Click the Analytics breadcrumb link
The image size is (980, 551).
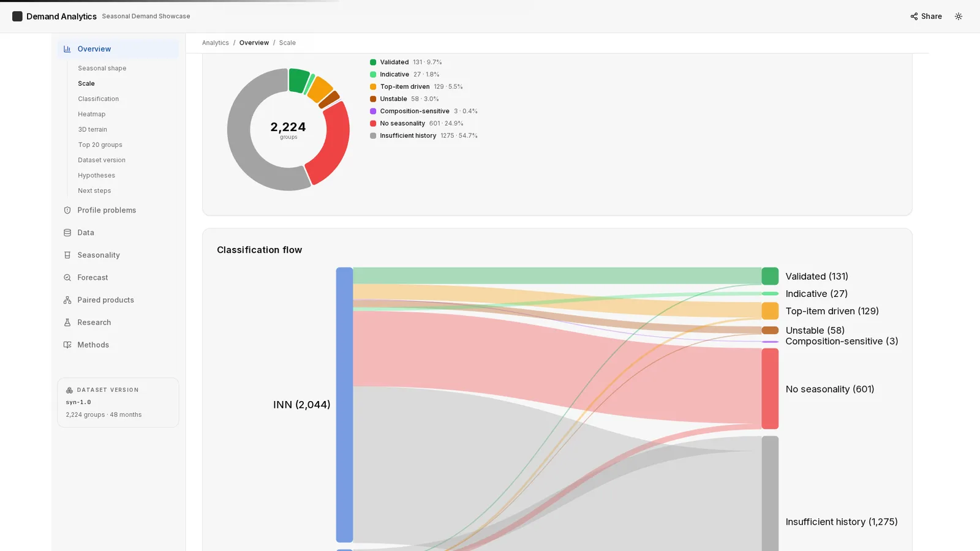(x=216, y=43)
